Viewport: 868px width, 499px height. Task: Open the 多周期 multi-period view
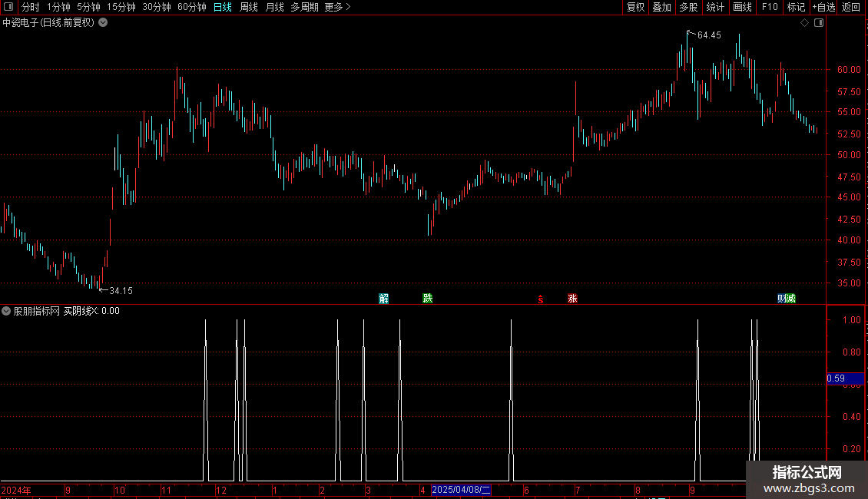pos(304,7)
